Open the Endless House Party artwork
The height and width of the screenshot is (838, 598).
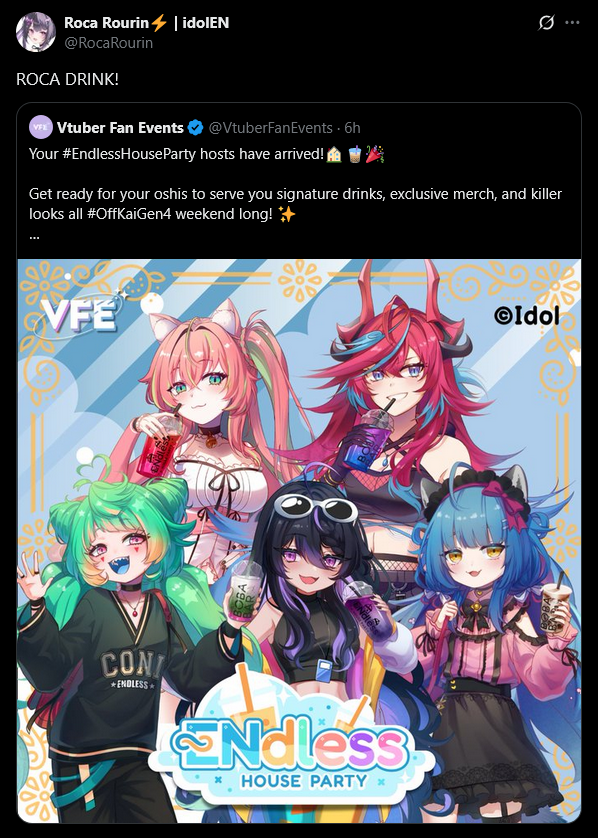pos(299,541)
